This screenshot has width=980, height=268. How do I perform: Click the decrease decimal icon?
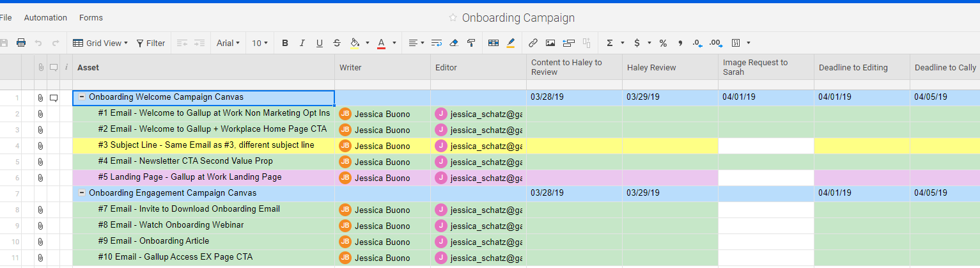[x=697, y=43]
